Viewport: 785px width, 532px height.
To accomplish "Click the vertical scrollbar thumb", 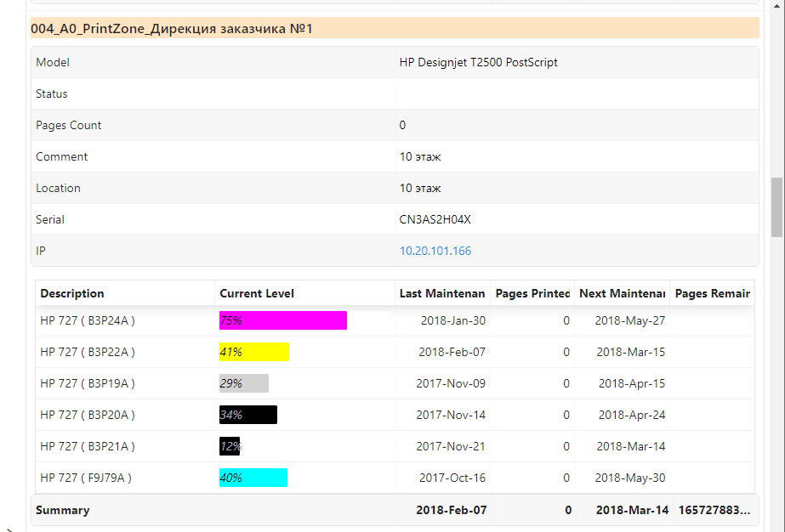I will [x=776, y=207].
